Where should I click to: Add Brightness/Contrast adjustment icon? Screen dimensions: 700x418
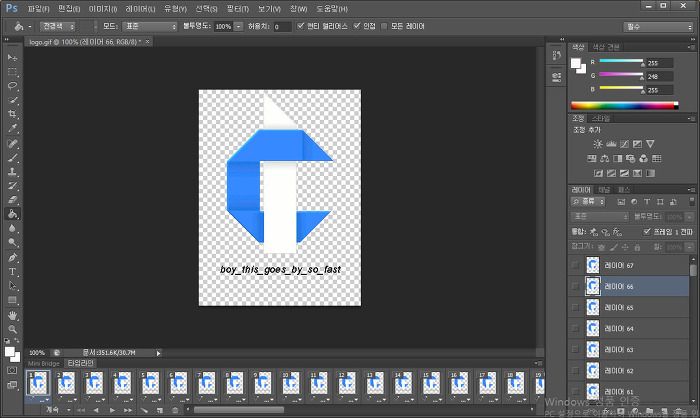[598, 144]
